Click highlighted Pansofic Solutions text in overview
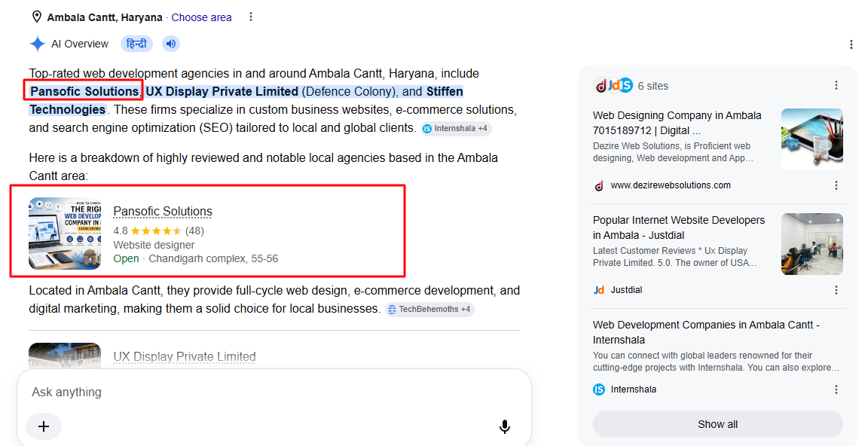The image size is (868, 446). pos(84,91)
